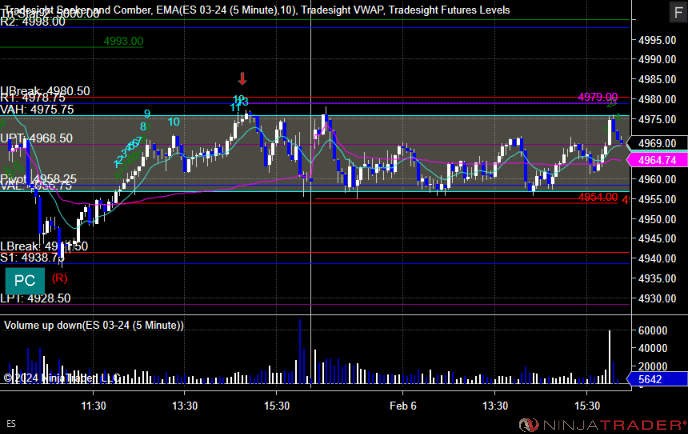
Task: Click the magenta 4964.74 VWAP price marker
Action: (x=657, y=160)
